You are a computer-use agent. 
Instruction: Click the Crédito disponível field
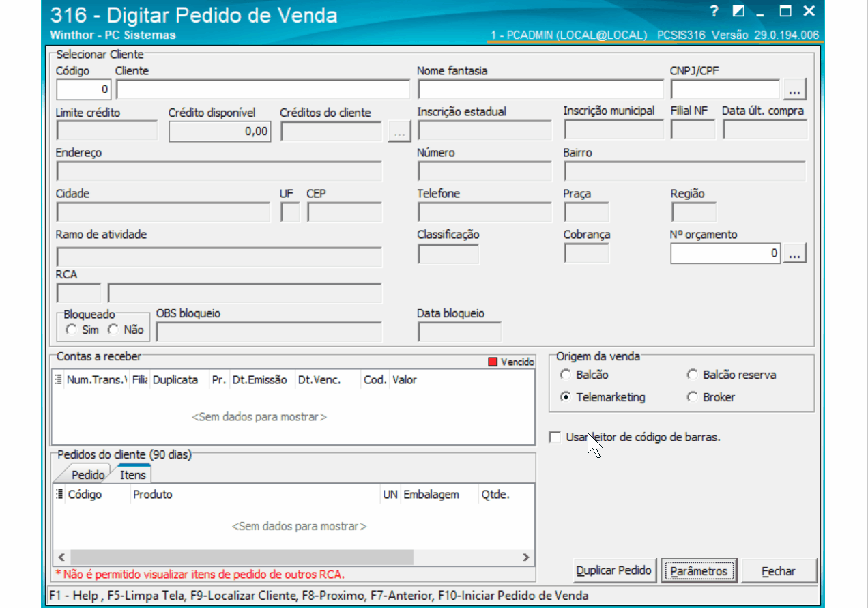(x=220, y=131)
